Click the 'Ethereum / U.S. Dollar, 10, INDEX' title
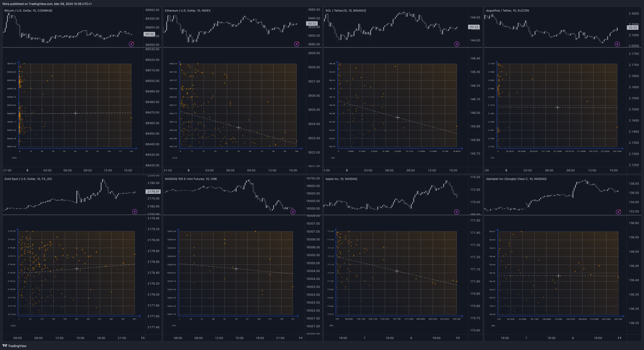 (x=188, y=10)
